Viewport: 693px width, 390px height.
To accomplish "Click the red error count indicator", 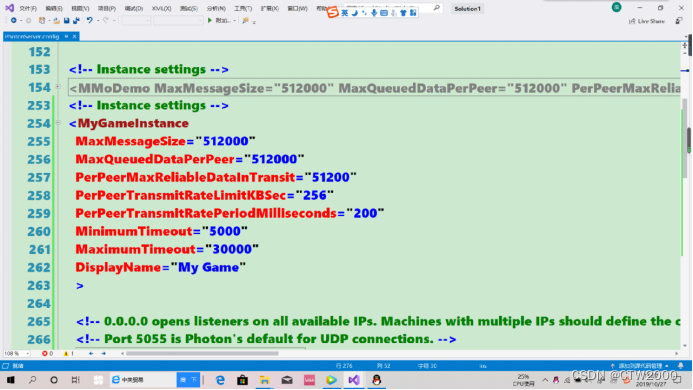I will click(47, 353).
